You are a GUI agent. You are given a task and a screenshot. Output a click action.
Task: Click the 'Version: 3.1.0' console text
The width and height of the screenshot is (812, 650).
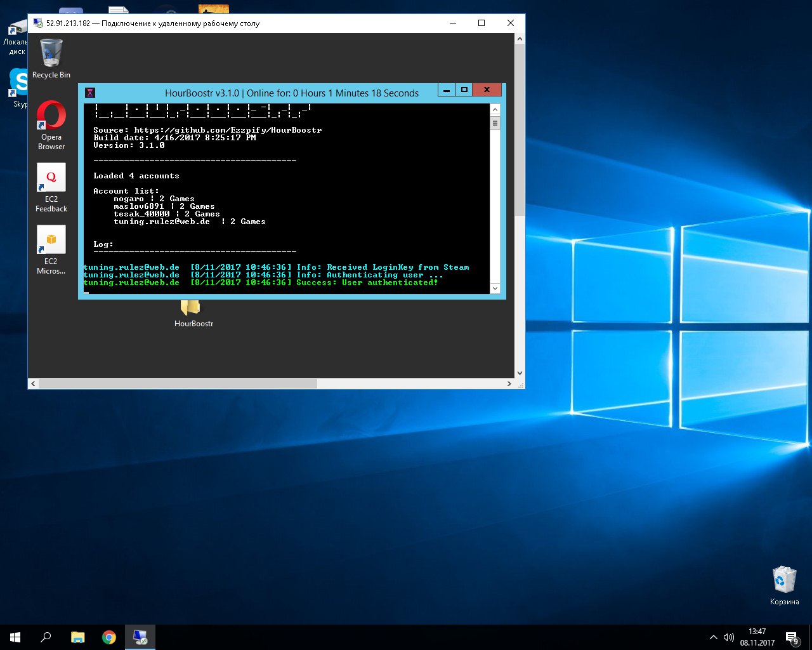pos(129,145)
